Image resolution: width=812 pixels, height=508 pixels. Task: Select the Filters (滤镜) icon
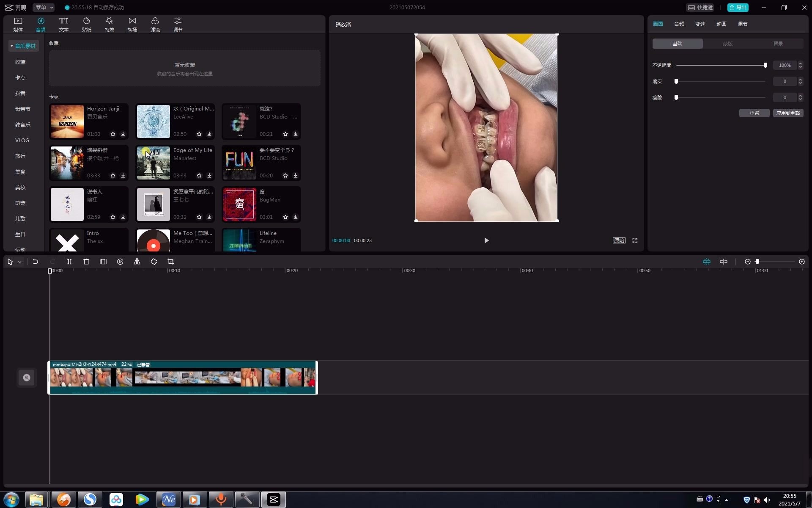tap(155, 24)
